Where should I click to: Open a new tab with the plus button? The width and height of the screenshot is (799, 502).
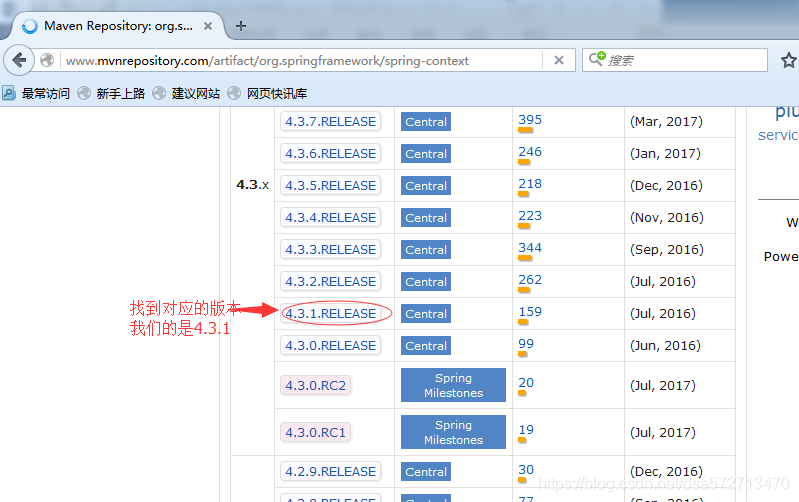click(x=241, y=26)
